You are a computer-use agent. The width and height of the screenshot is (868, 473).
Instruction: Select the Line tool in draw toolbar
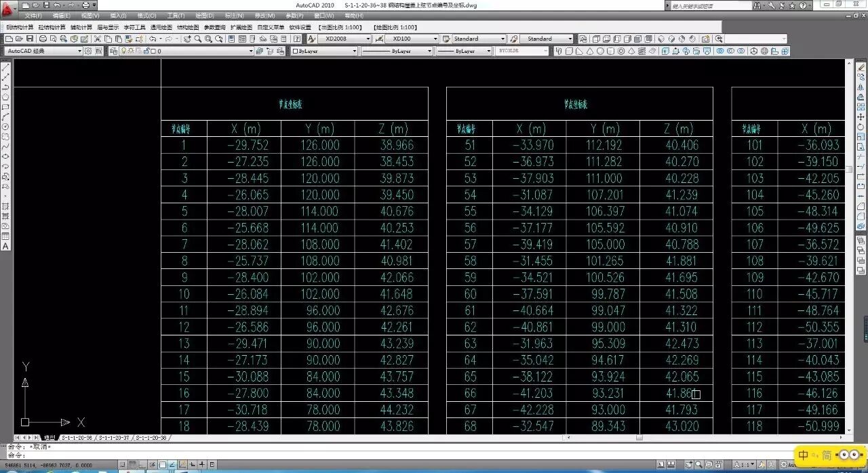[5, 68]
